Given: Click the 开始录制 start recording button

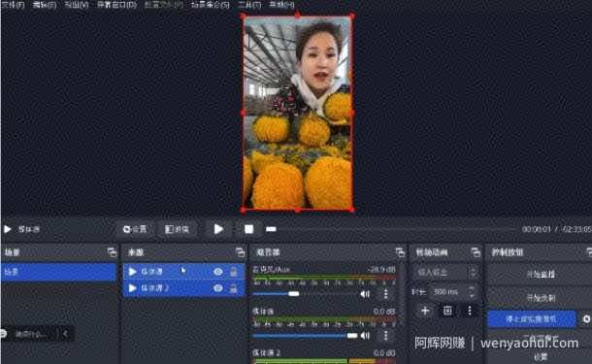Looking at the screenshot, I should (x=541, y=298).
